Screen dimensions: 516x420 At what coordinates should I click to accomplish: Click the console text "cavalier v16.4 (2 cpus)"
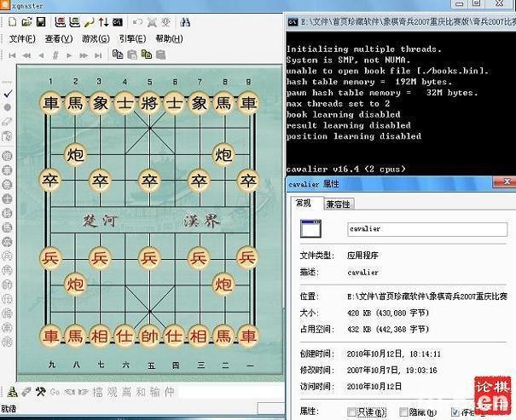(345, 170)
